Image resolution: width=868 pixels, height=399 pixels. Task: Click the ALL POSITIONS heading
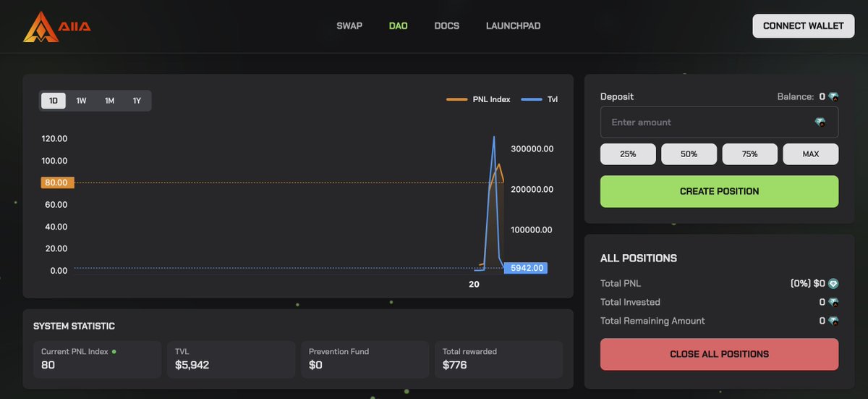coord(639,259)
